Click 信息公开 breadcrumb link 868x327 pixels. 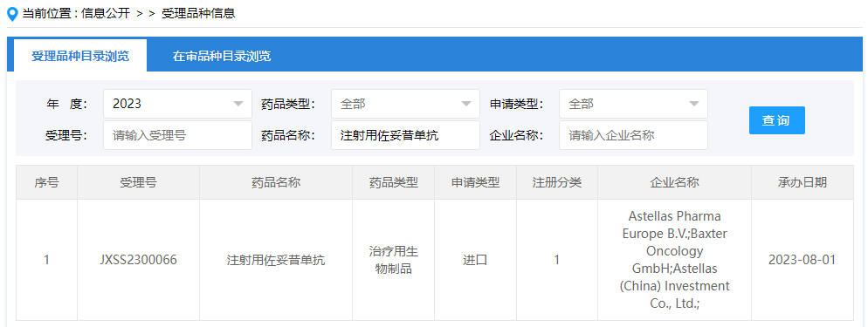tap(105, 14)
